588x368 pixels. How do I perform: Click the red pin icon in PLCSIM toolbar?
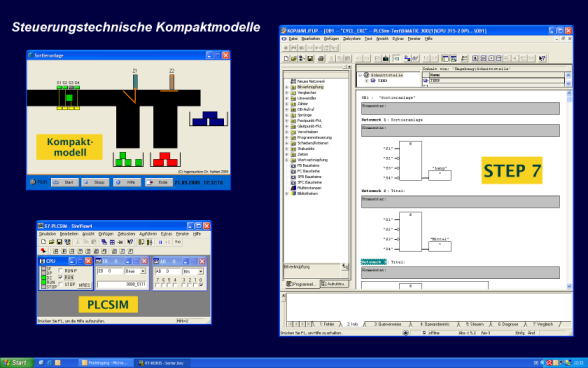pyautogui.click(x=44, y=251)
